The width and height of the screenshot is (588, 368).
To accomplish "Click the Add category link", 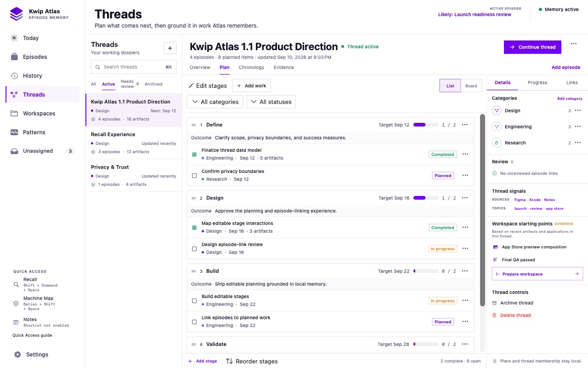I will [x=570, y=98].
